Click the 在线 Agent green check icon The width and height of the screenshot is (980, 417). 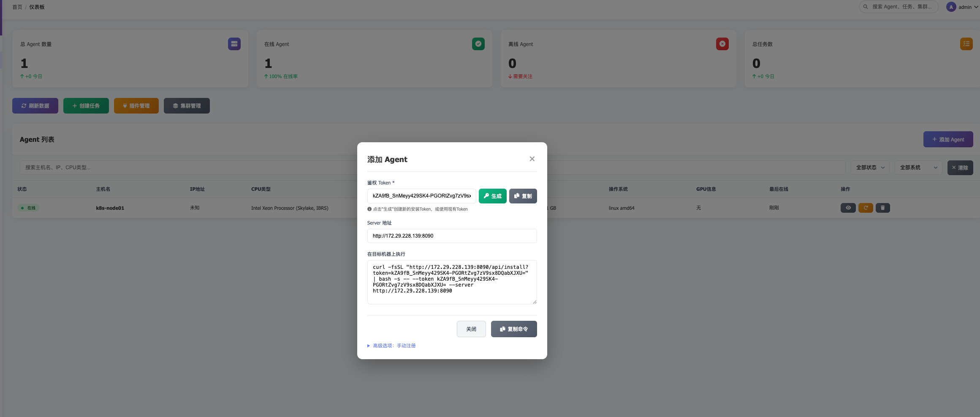coord(478,44)
